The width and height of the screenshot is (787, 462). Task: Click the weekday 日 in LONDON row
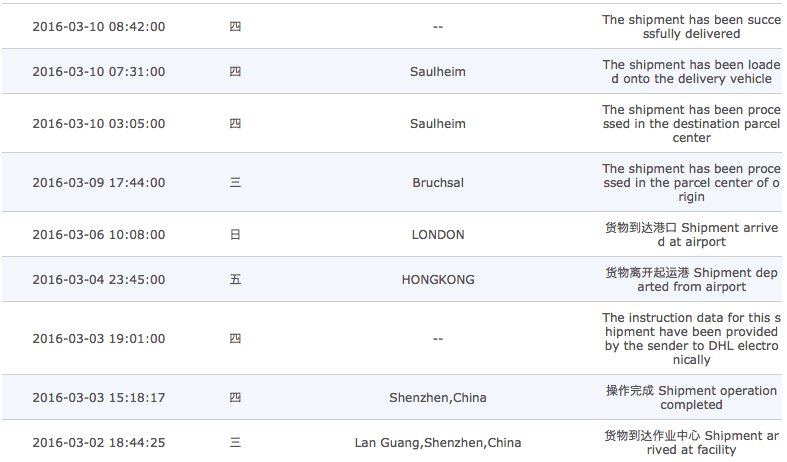click(x=235, y=235)
